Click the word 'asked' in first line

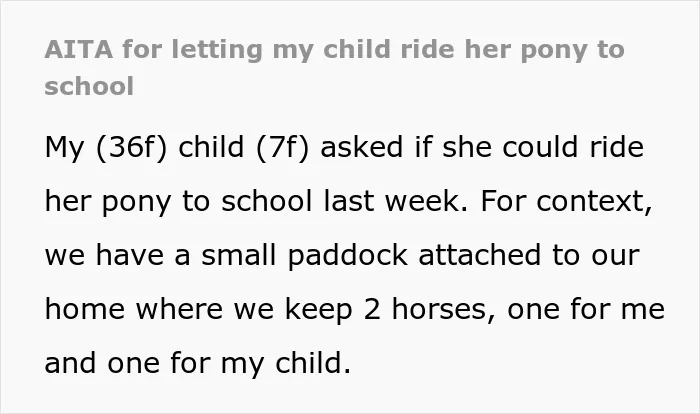point(362,147)
